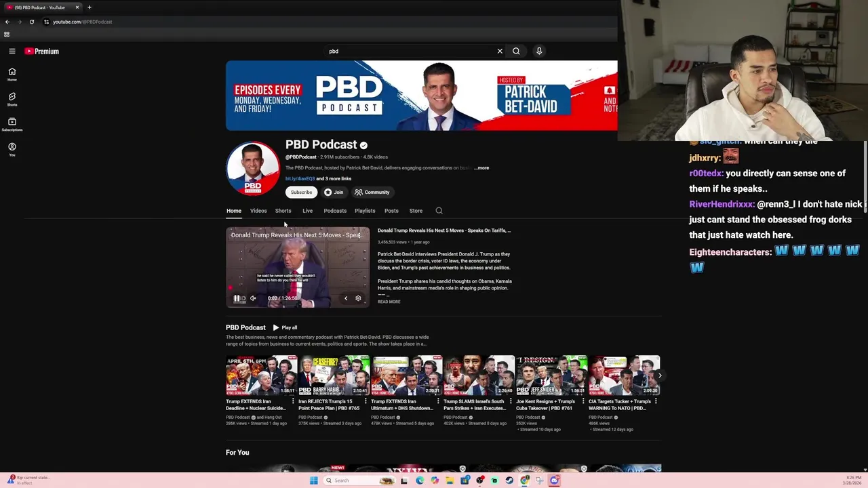Click the Windows taskbar Search box
The image size is (868, 488).
359,481
